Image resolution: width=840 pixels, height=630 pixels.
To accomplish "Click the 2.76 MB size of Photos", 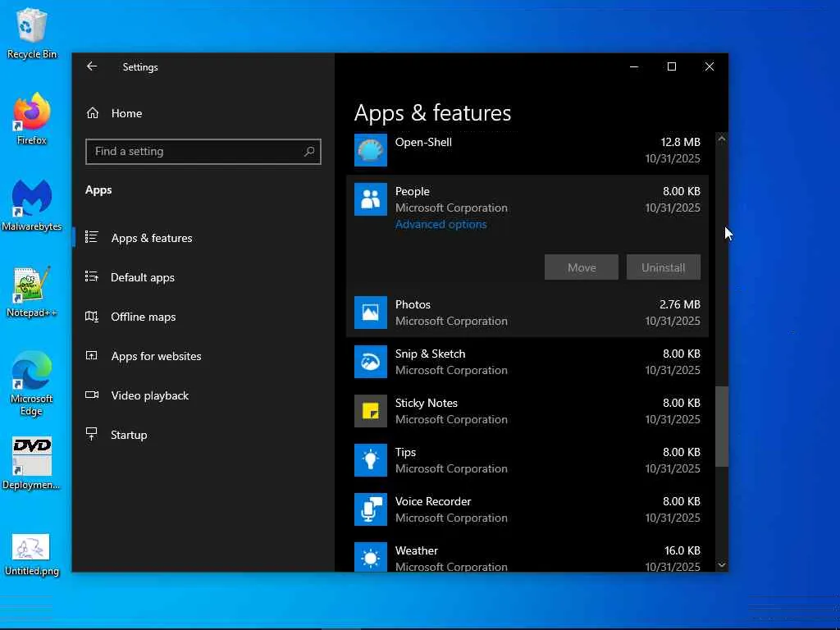I will [x=679, y=304].
